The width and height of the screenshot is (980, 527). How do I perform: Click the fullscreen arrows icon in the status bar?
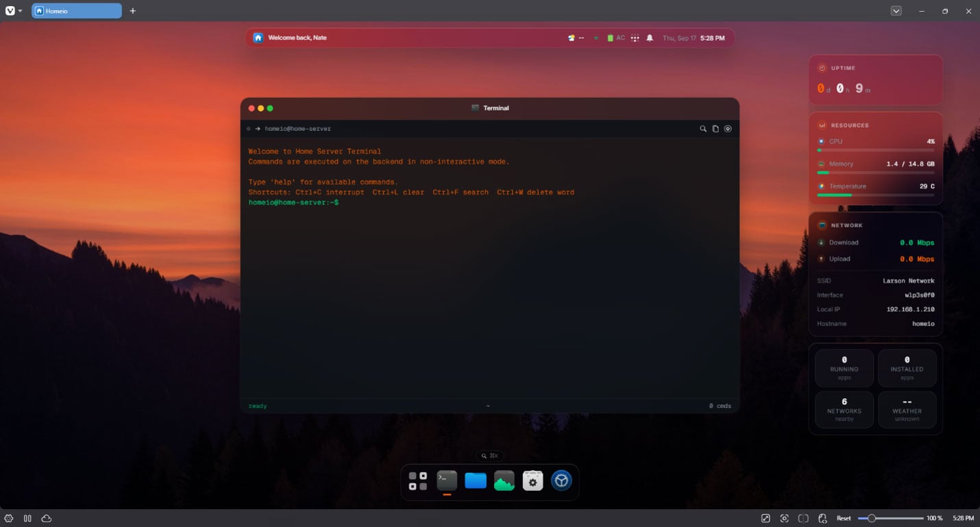765,519
